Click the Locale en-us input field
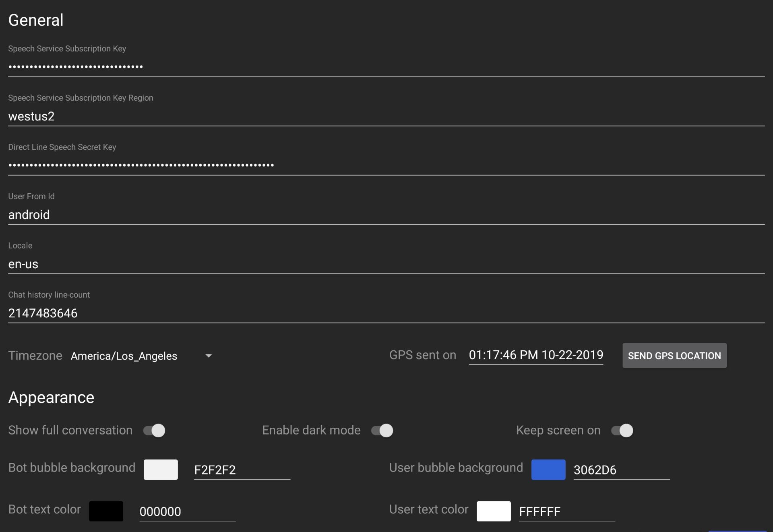 386,263
